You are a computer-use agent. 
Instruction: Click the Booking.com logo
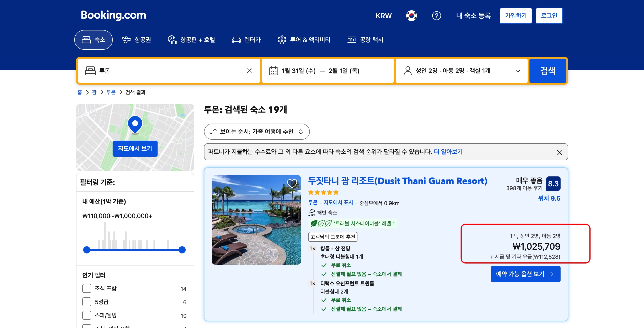point(113,15)
